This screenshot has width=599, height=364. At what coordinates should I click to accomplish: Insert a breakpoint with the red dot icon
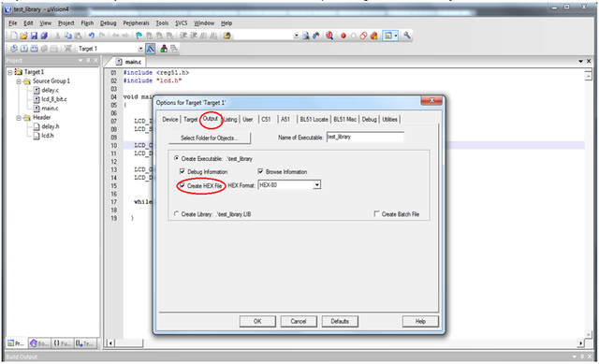click(x=343, y=36)
